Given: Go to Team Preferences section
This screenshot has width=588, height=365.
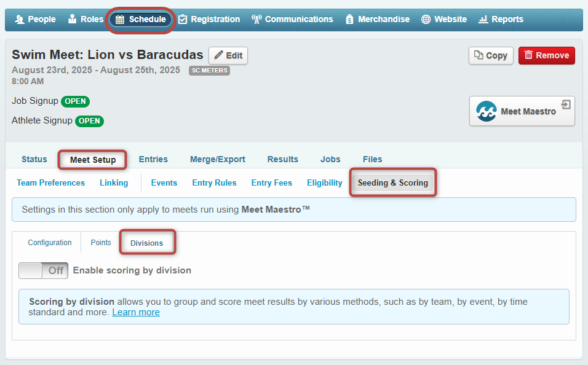Looking at the screenshot, I should [x=50, y=182].
